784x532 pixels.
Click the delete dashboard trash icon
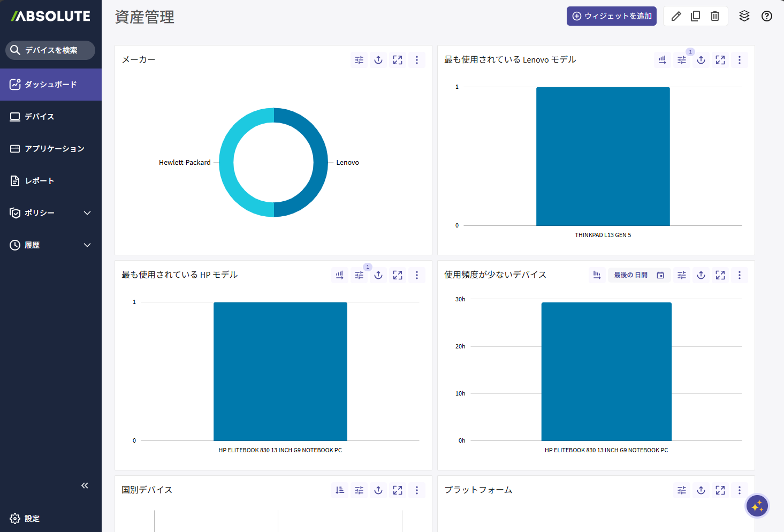pos(714,16)
